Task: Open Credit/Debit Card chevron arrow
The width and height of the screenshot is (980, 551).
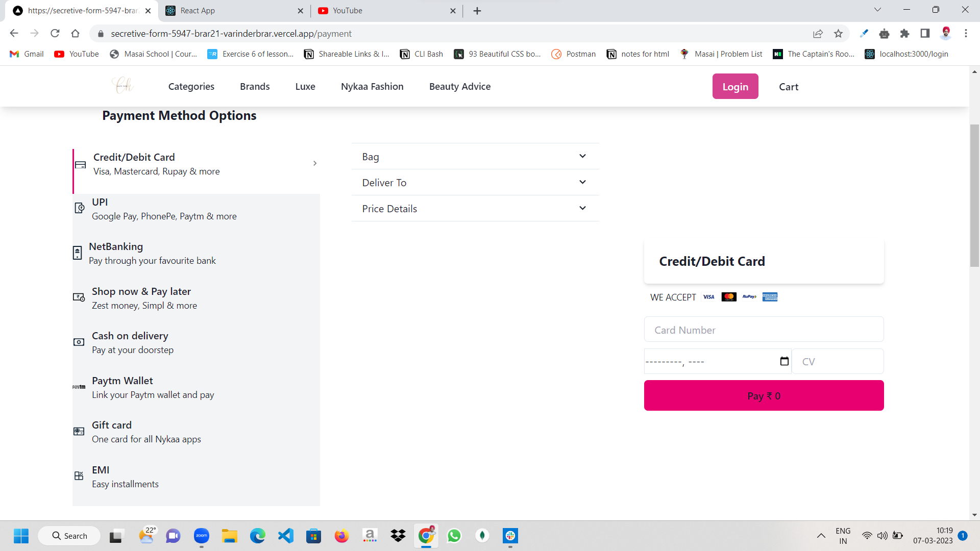Action: (x=315, y=163)
